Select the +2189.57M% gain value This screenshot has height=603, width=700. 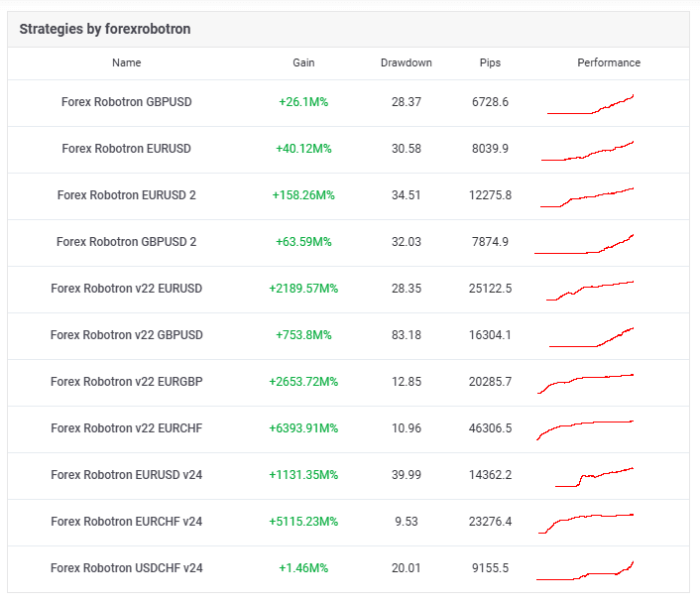[x=303, y=288]
